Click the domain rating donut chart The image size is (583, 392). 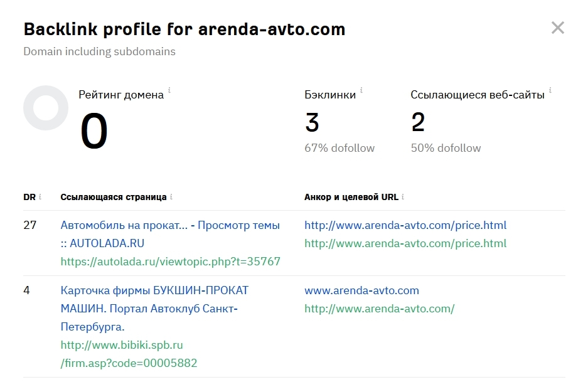tap(46, 108)
